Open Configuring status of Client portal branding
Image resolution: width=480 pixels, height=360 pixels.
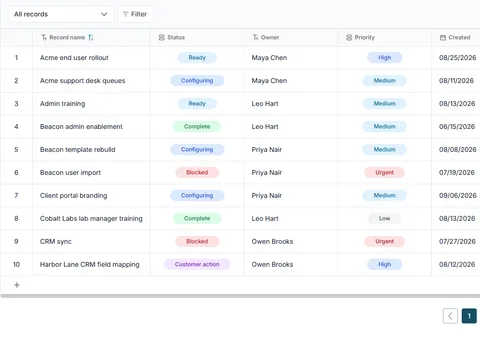pyautogui.click(x=197, y=196)
